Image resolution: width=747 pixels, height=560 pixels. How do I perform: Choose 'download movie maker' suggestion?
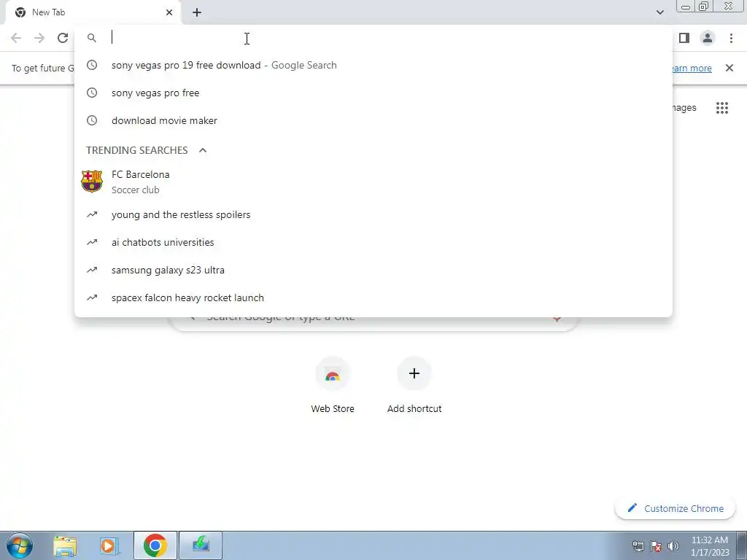(373, 120)
